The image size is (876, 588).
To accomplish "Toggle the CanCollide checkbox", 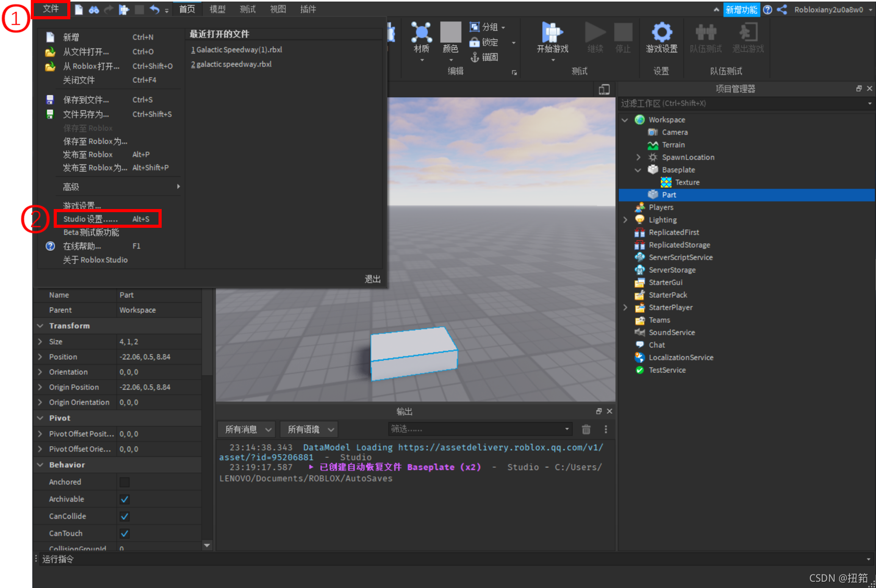I will 125,517.
